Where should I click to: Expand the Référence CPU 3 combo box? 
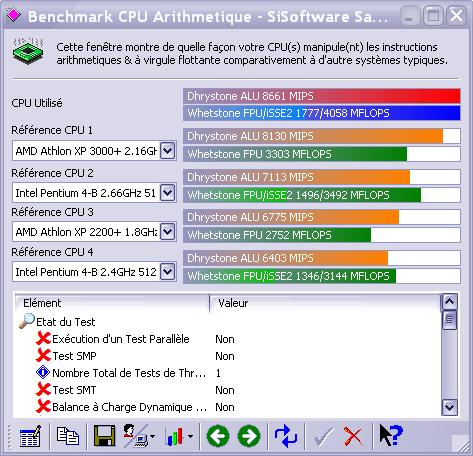pos(168,232)
